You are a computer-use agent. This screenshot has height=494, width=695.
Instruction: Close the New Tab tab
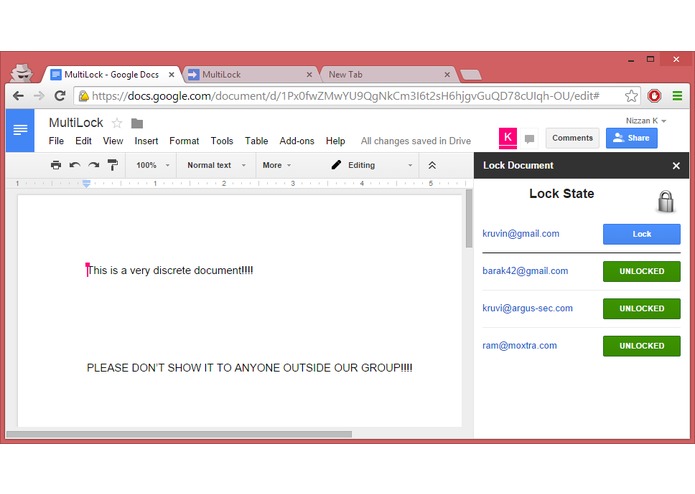pyautogui.click(x=447, y=75)
